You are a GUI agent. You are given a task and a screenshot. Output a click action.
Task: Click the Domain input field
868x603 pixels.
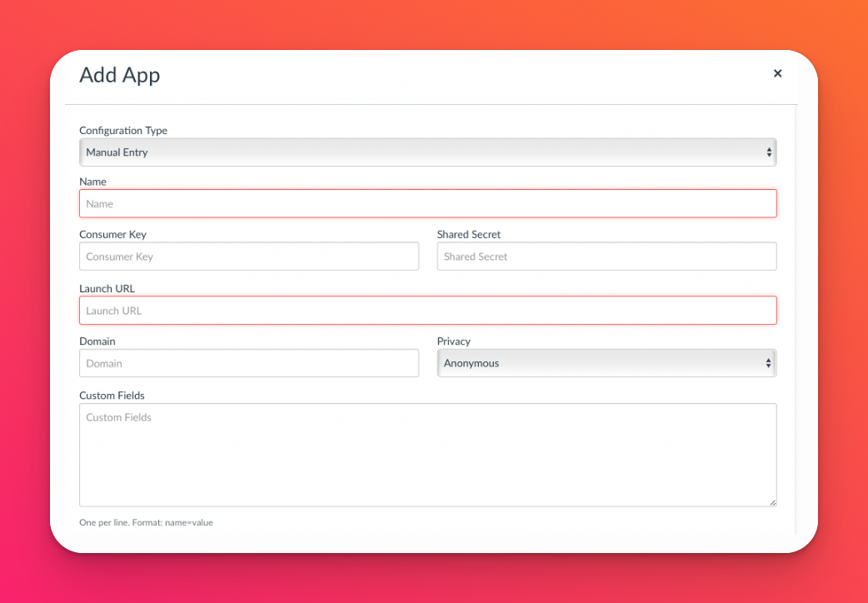(249, 363)
